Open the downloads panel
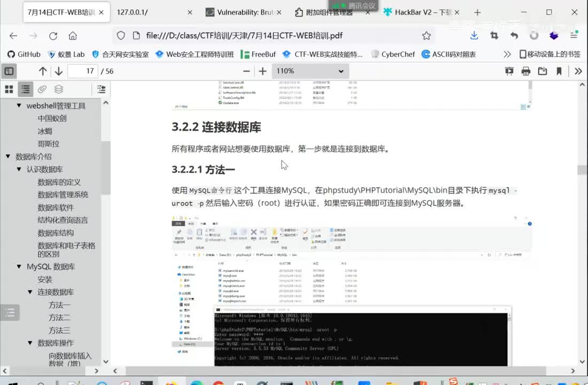 click(x=474, y=36)
